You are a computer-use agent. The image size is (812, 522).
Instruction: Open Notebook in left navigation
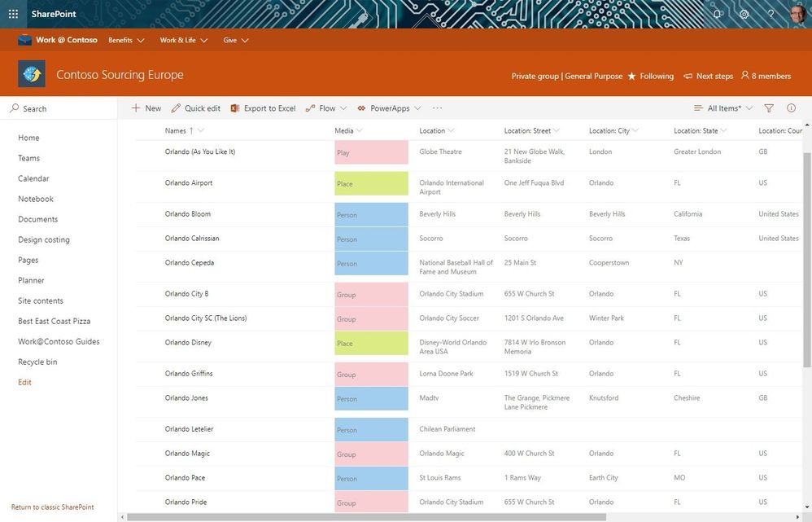click(x=36, y=199)
